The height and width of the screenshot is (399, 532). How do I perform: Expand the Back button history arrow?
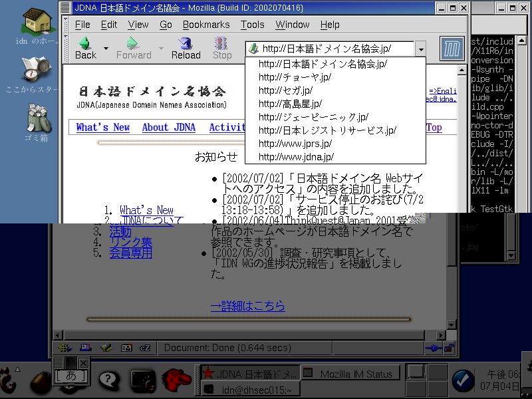[106, 49]
